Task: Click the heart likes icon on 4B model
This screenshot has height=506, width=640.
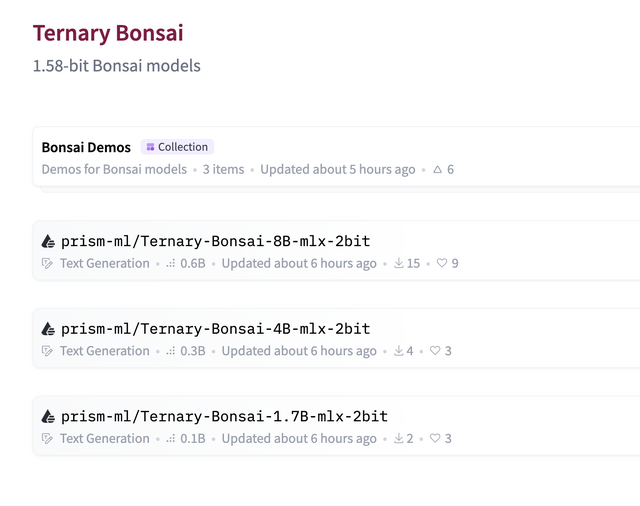Action: coord(435,351)
